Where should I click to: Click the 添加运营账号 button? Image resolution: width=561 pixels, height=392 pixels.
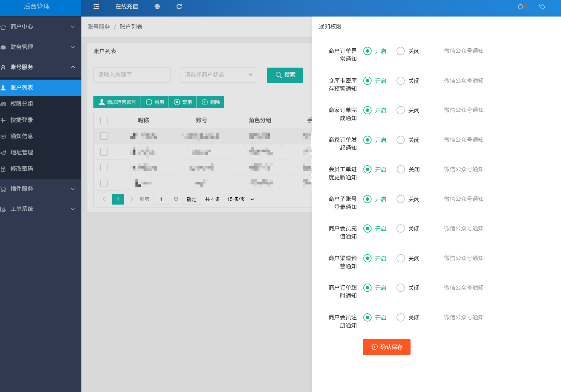coord(117,102)
